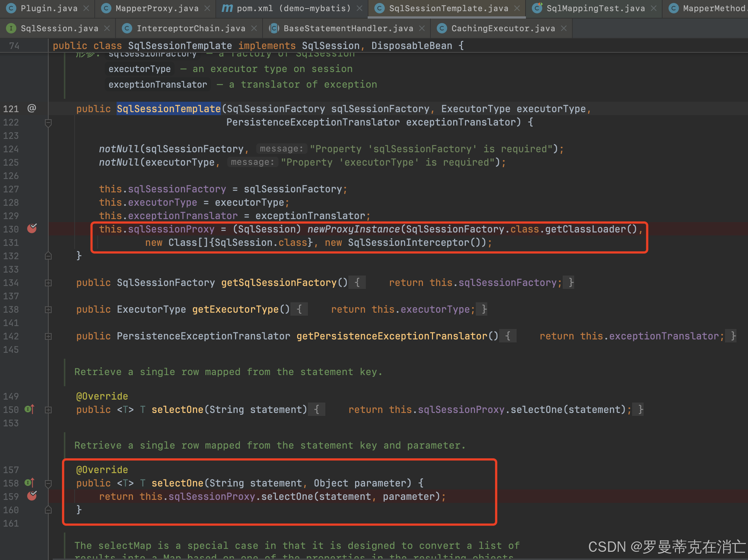Open the MapperProxy.java tab

(157, 8)
